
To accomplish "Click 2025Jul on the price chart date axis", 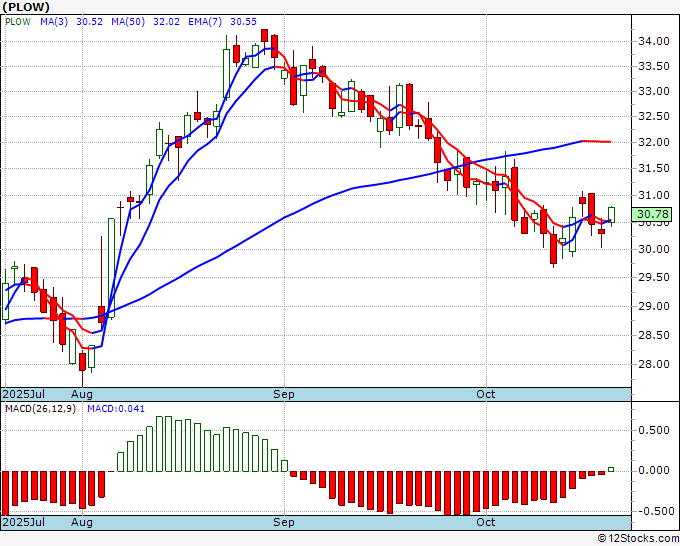I will tap(24, 394).
